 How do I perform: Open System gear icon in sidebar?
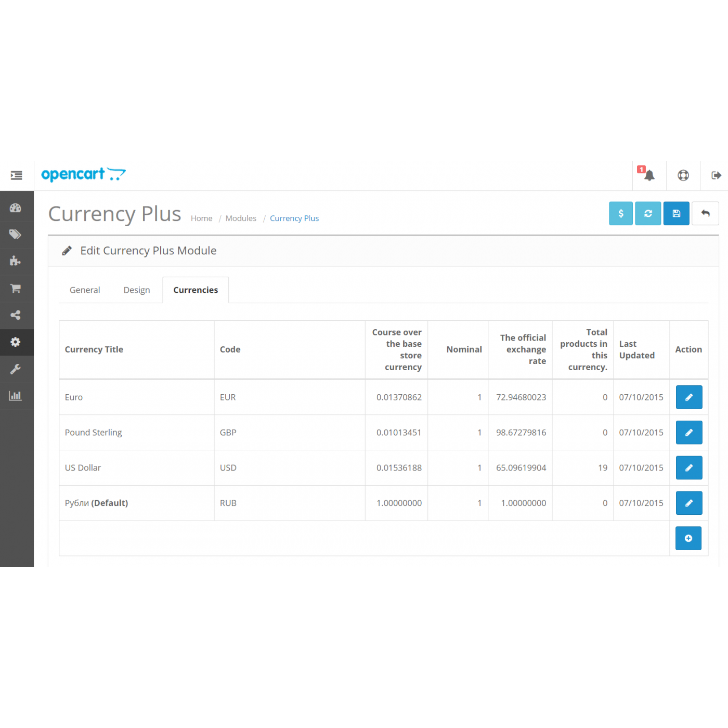(16, 342)
